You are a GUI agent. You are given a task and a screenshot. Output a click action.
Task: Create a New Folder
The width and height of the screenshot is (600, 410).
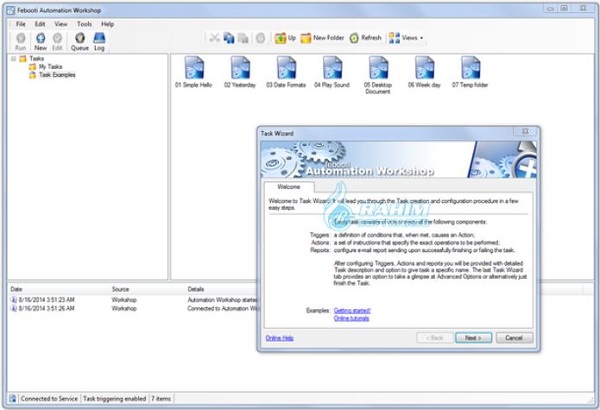322,38
